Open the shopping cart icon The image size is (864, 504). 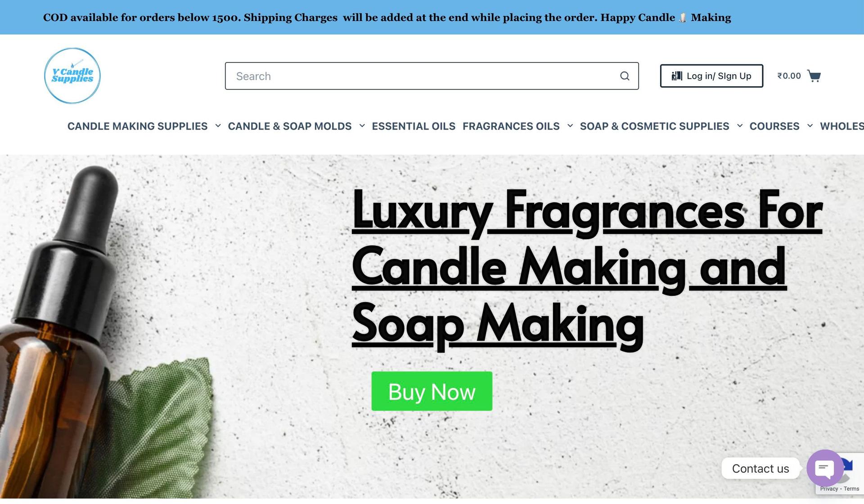coord(814,76)
